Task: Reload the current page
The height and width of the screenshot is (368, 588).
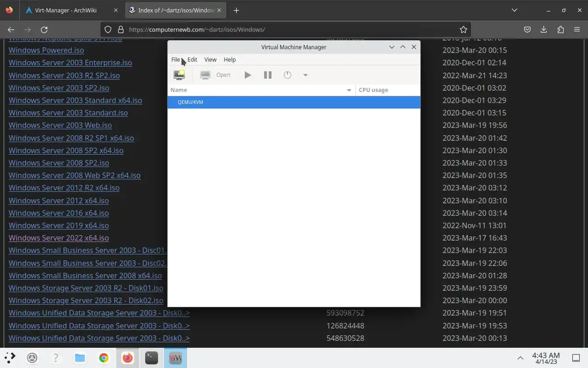Action: (44, 29)
